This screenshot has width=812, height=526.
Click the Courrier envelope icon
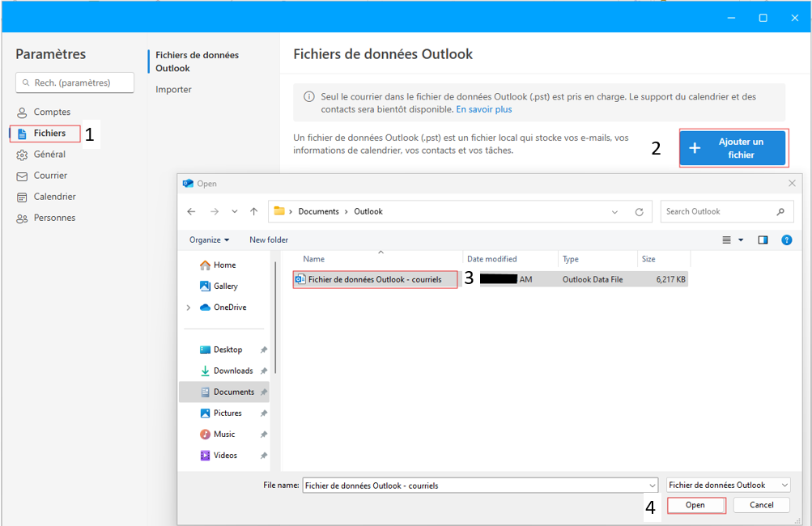tap(22, 176)
